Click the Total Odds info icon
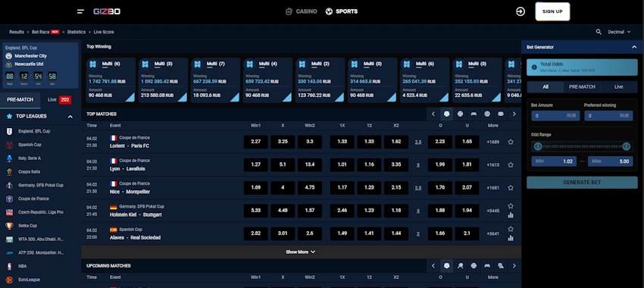 coord(534,67)
